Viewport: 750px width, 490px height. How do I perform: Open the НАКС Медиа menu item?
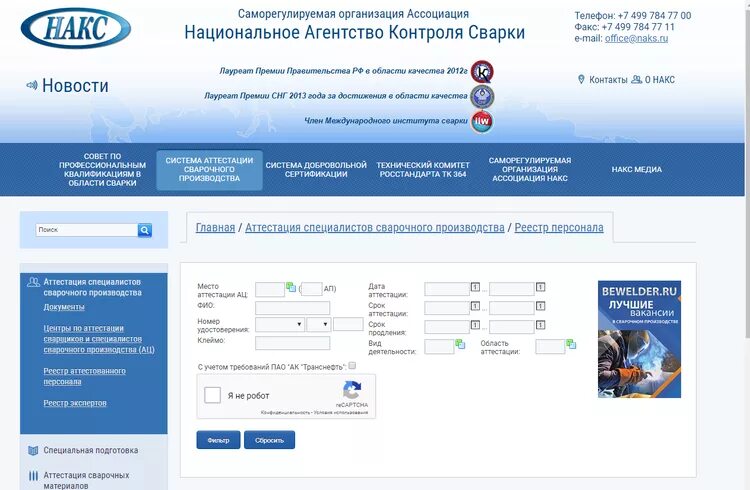tap(637, 169)
